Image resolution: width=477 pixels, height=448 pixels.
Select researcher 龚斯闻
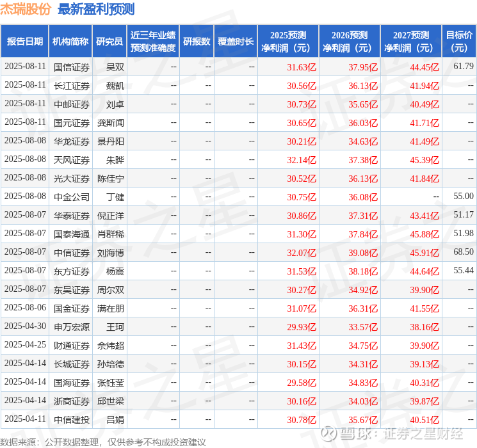[x=110, y=123]
